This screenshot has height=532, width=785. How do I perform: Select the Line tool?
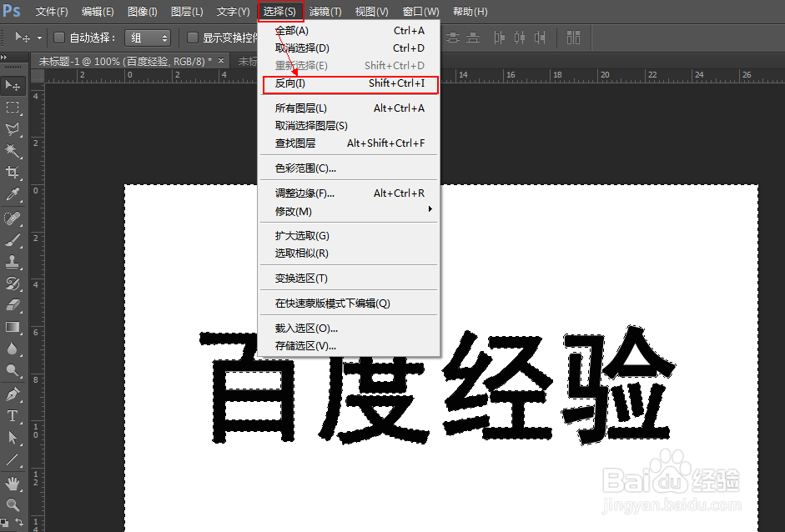(13, 459)
